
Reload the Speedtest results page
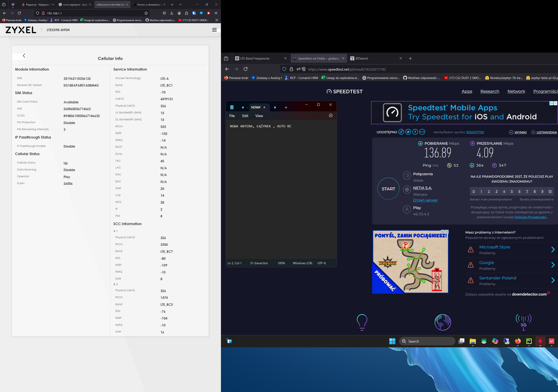[x=246, y=69]
